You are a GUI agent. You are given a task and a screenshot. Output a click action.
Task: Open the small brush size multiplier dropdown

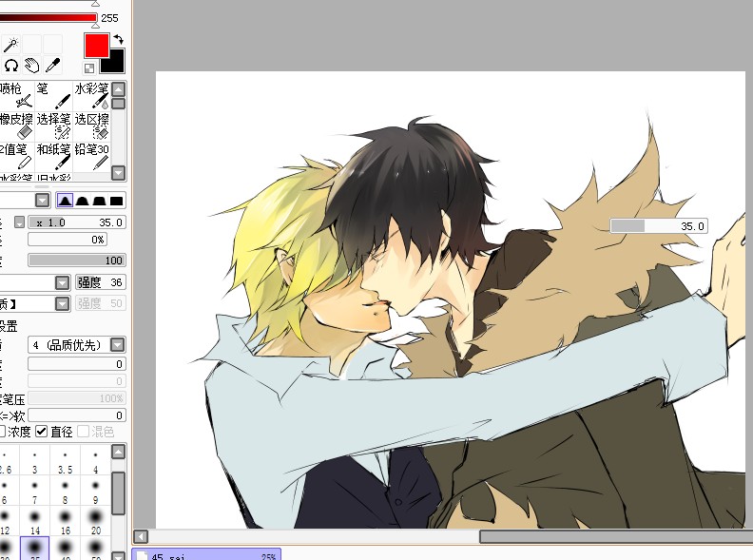tap(19, 222)
